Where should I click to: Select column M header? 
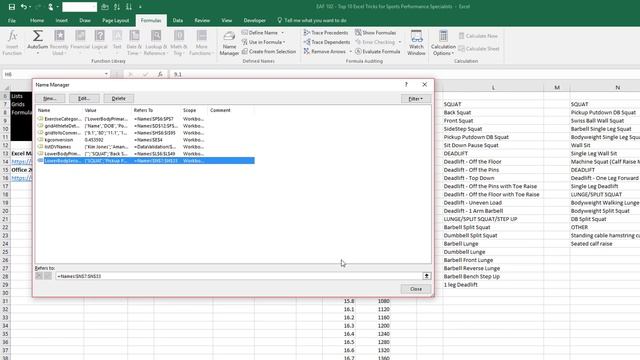point(557,87)
